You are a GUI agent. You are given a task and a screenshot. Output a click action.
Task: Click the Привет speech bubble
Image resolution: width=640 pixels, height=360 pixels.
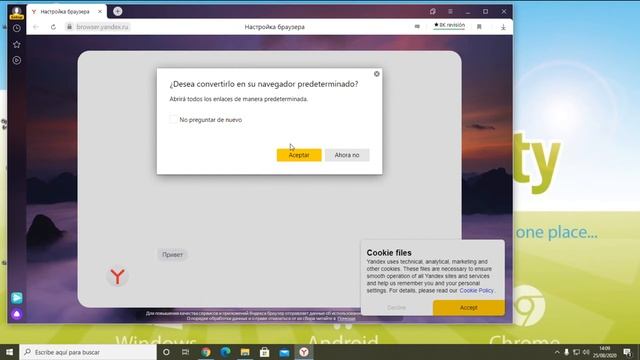pyautogui.click(x=172, y=255)
